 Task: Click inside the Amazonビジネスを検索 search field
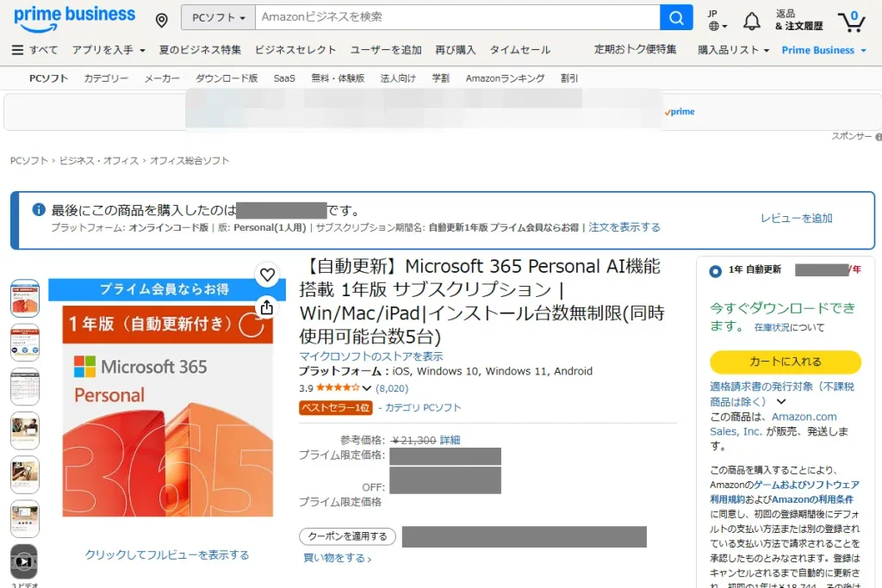[457, 17]
